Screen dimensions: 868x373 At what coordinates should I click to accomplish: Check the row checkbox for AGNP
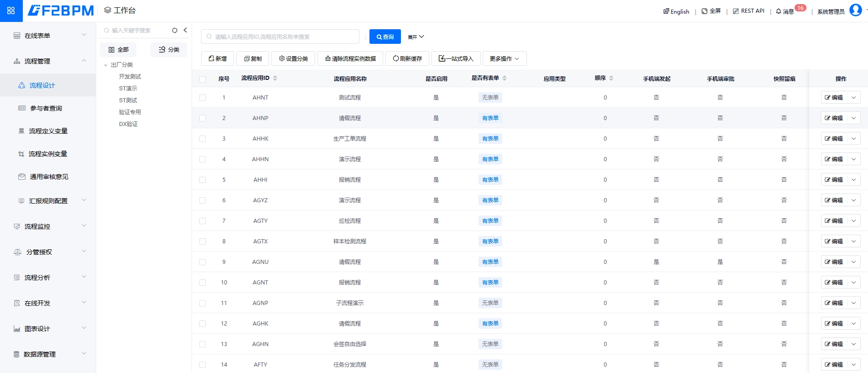[x=203, y=303]
